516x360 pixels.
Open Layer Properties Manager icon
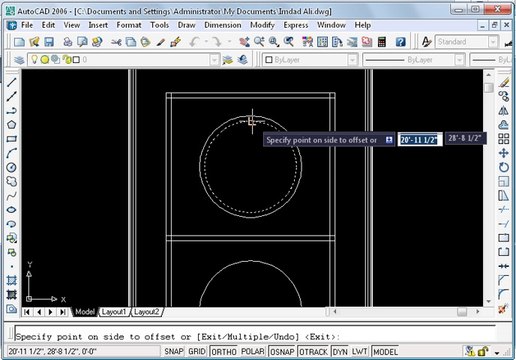[x=19, y=60]
